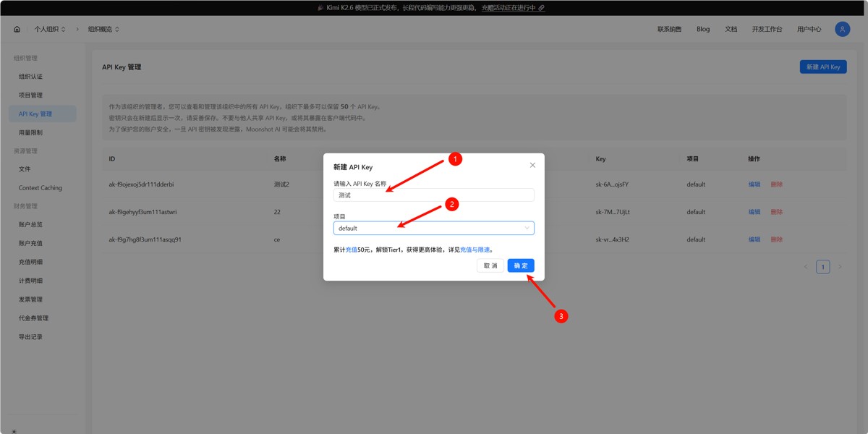Click key value sk-vr...4x3H2
The height and width of the screenshot is (434, 868).
612,239
